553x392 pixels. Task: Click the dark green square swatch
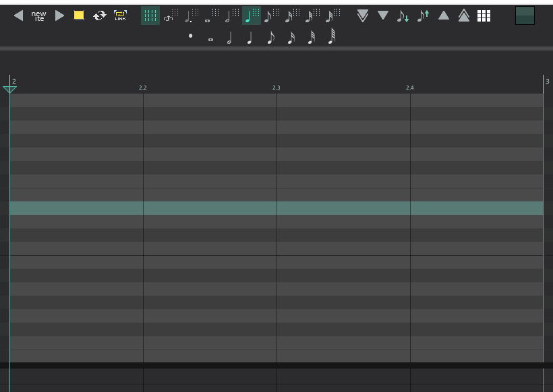525,15
